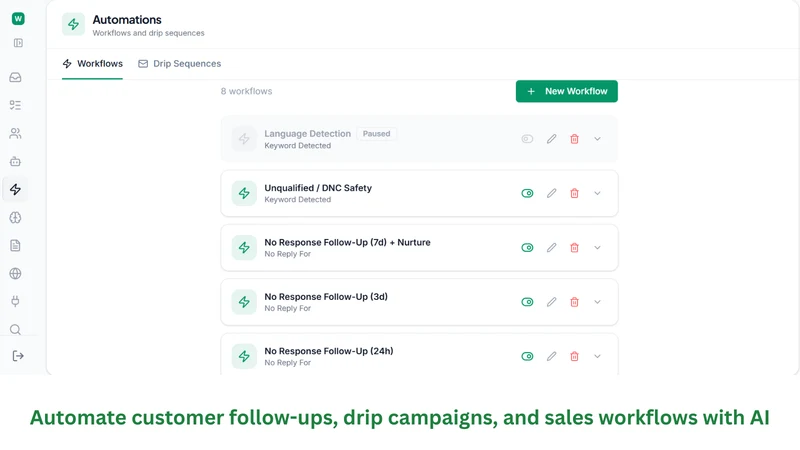Click the green W workspace logo
800x450 pixels.
18,19
